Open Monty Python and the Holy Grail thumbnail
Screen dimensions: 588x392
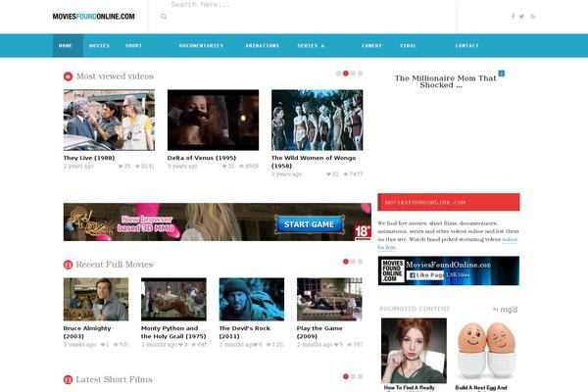click(x=173, y=299)
